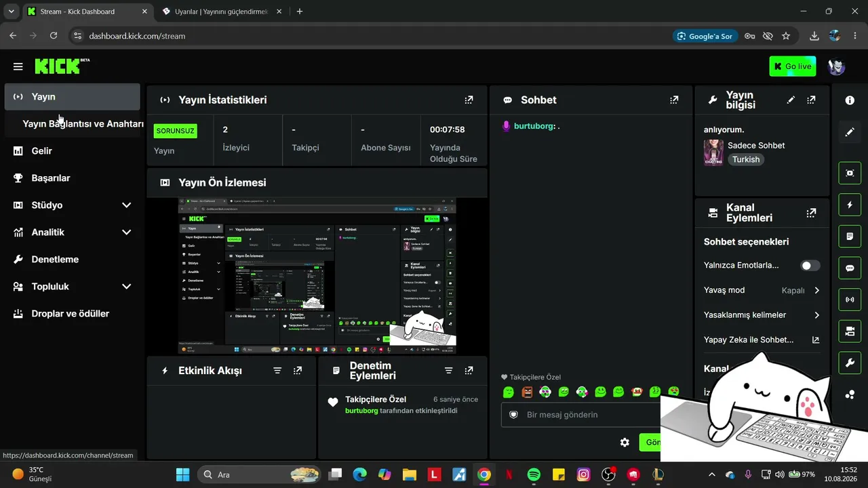
Task: Open Yavaş mod options chevron
Action: pyautogui.click(x=816, y=291)
